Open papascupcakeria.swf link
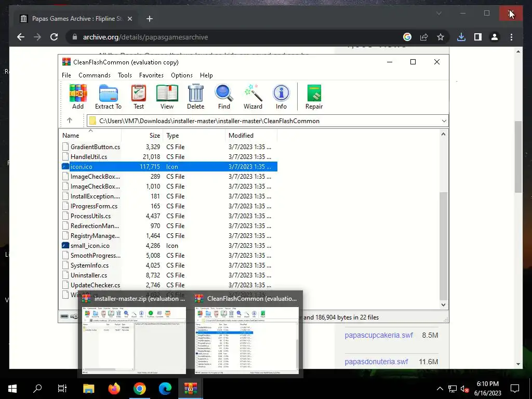This screenshot has height=399, width=532. pos(379,335)
